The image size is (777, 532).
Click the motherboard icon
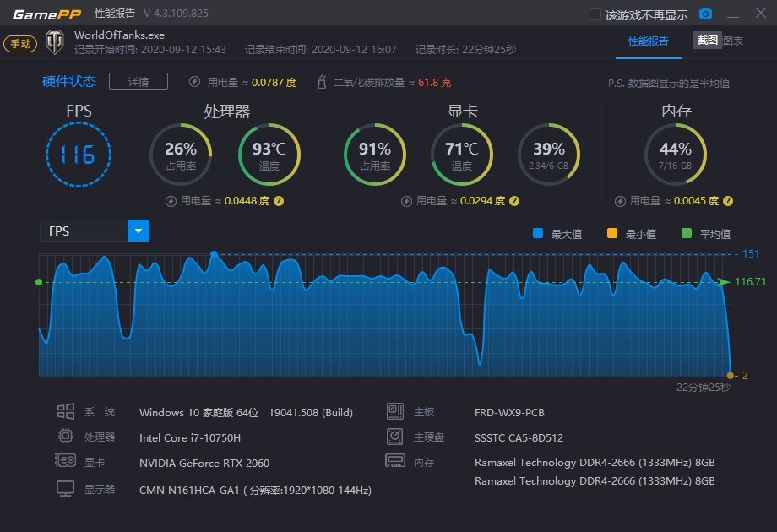(x=395, y=411)
